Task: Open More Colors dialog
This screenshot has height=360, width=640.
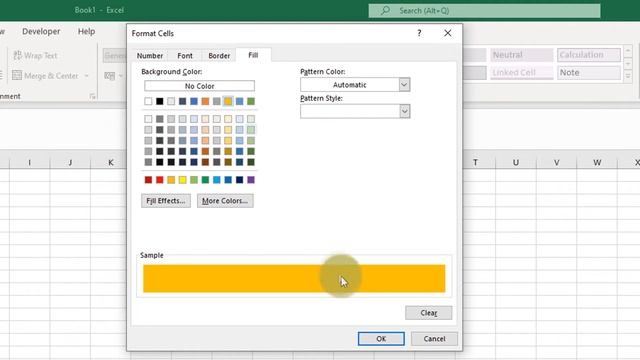Action: 225,201
